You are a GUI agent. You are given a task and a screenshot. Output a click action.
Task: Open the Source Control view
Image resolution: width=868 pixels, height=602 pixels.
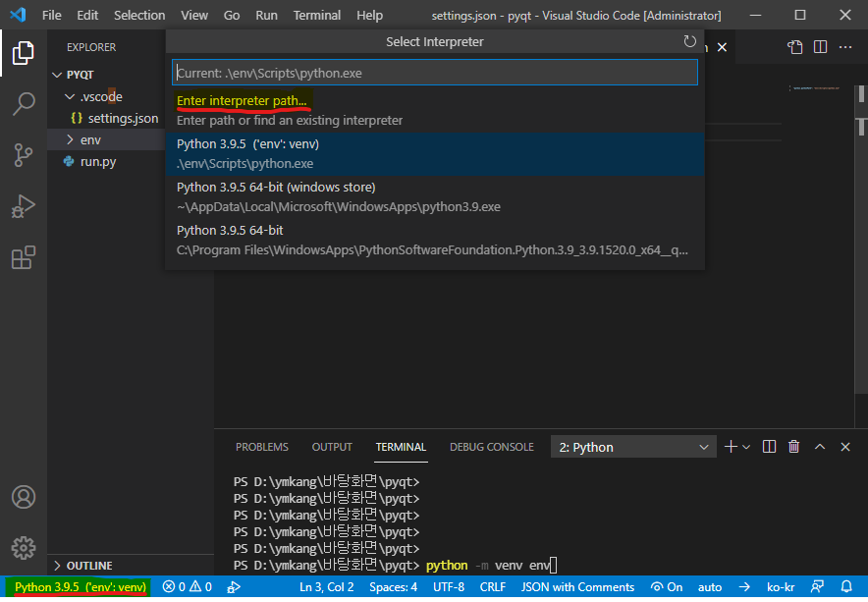24,155
